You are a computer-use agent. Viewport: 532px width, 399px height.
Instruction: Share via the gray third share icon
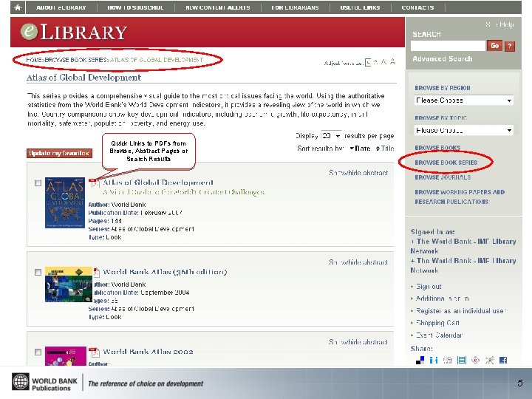pyautogui.click(x=448, y=360)
